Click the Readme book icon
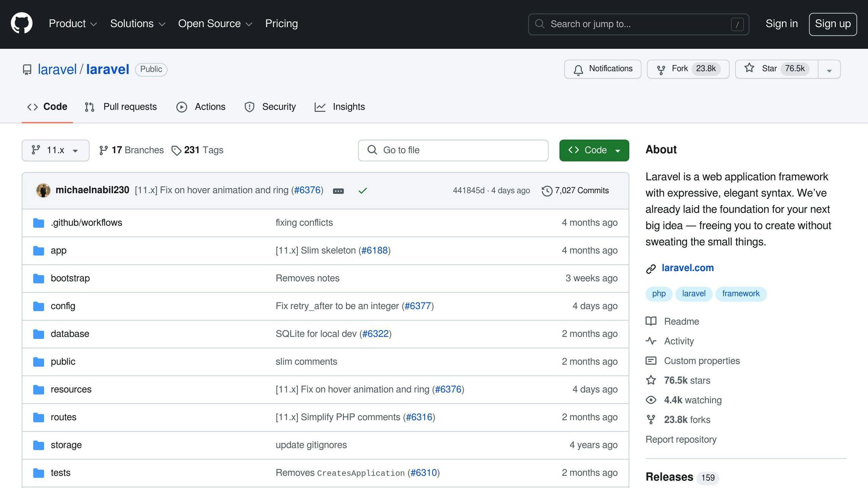The height and width of the screenshot is (488, 868). tap(651, 321)
